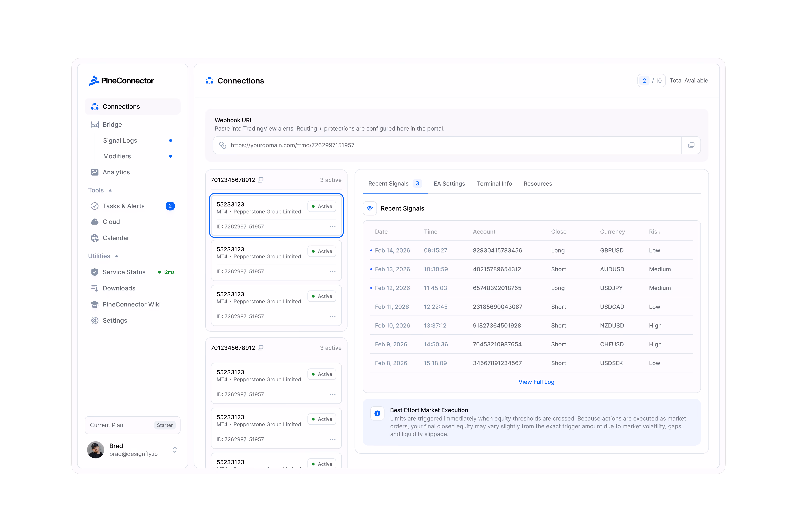Screen dimensions: 797x532
Task: Click the webhook URL input field
Action: pyautogui.click(x=447, y=145)
